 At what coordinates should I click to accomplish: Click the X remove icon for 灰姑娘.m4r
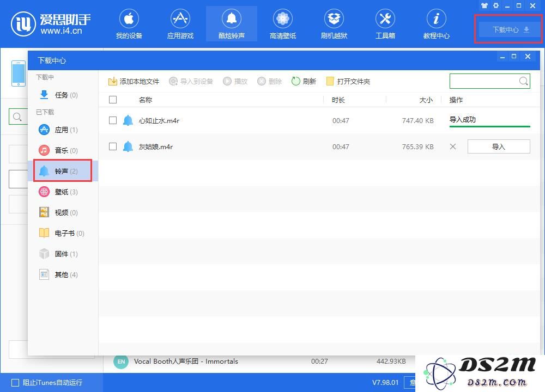tap(452, 146)
